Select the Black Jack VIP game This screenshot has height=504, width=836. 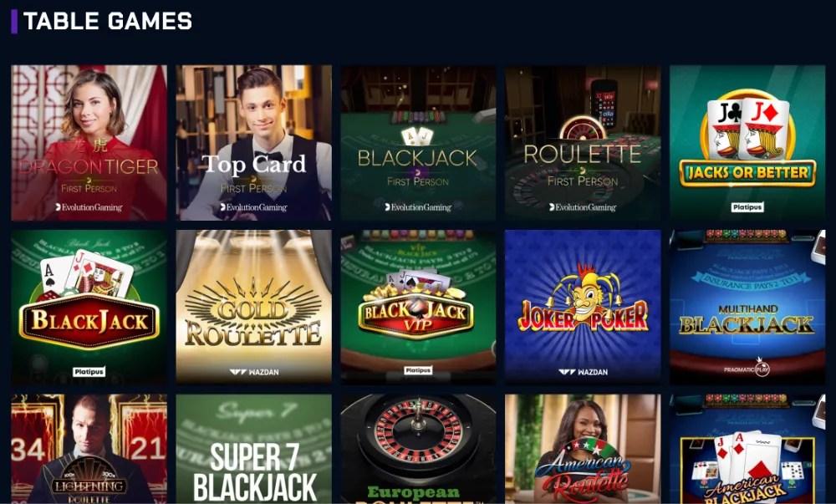pyautogui.click(x=418, y=308)
